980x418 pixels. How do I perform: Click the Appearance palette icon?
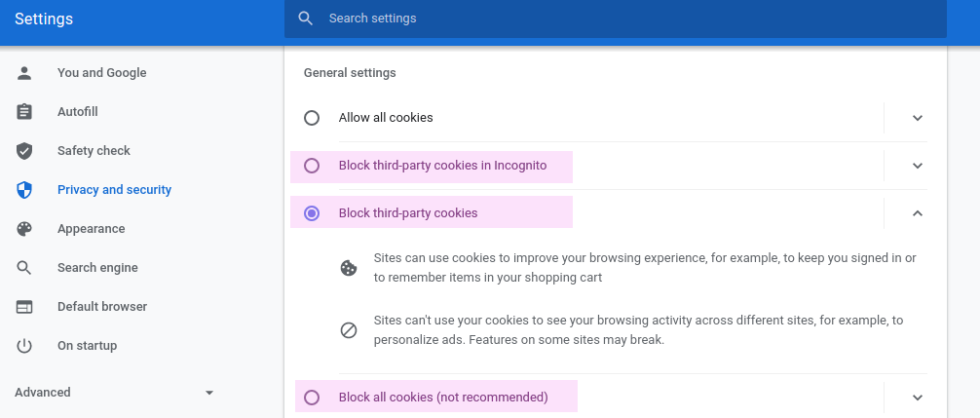24,229
